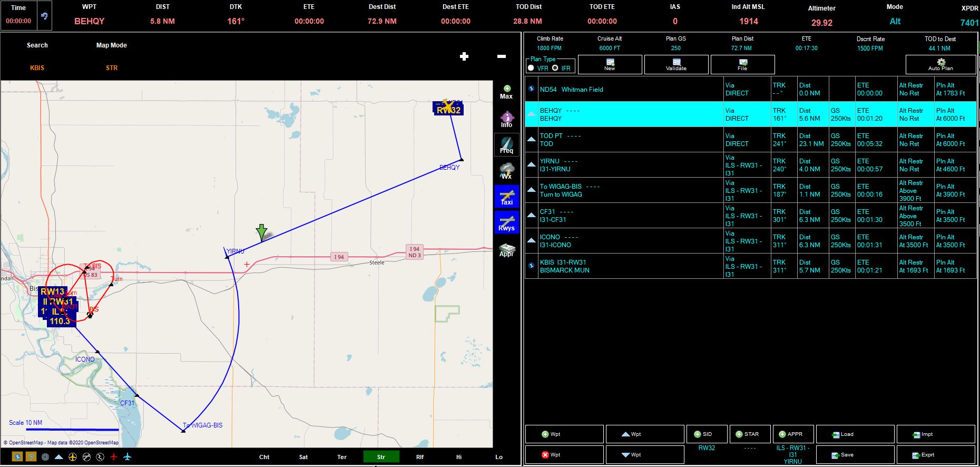Toggle first orange airport layer icon
This screenshot has height=467, width=980.
coord(17,457)
